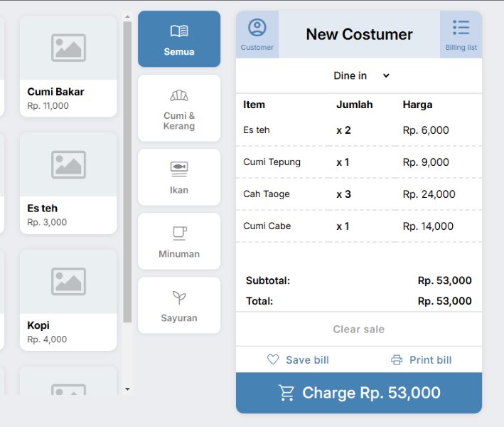The image size is (504, 427).
Task: Click the product list scrollbar thumb
Action: [127, 172]
